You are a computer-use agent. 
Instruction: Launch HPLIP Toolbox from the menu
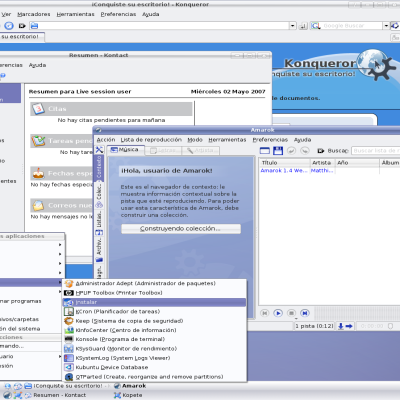155,293
